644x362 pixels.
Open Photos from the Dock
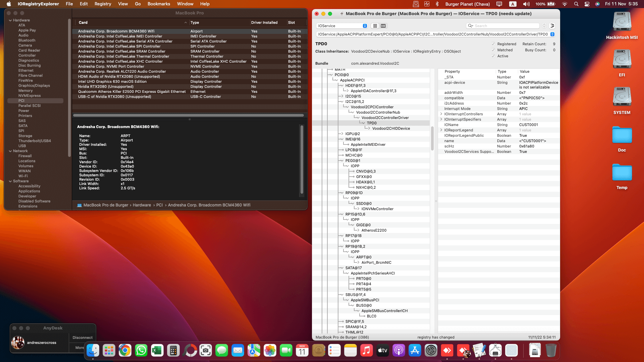tap(270, 351)
